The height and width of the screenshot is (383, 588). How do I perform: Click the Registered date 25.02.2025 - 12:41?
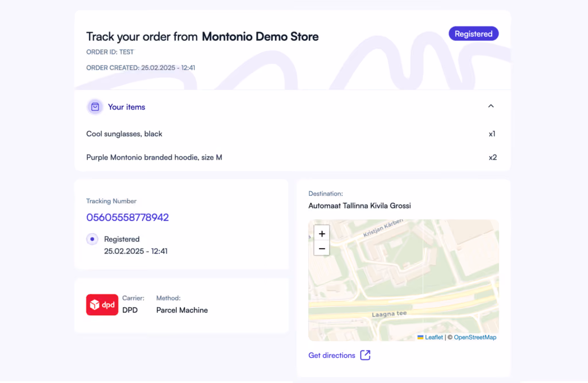(136, 252)
